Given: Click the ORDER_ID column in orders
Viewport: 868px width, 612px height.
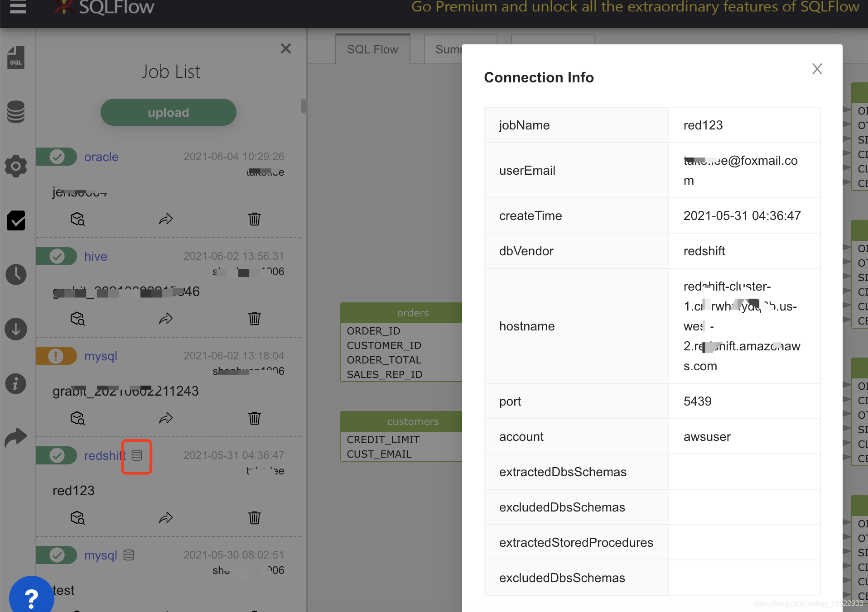Looking at the screenshot, I should (x=374, y=331).
